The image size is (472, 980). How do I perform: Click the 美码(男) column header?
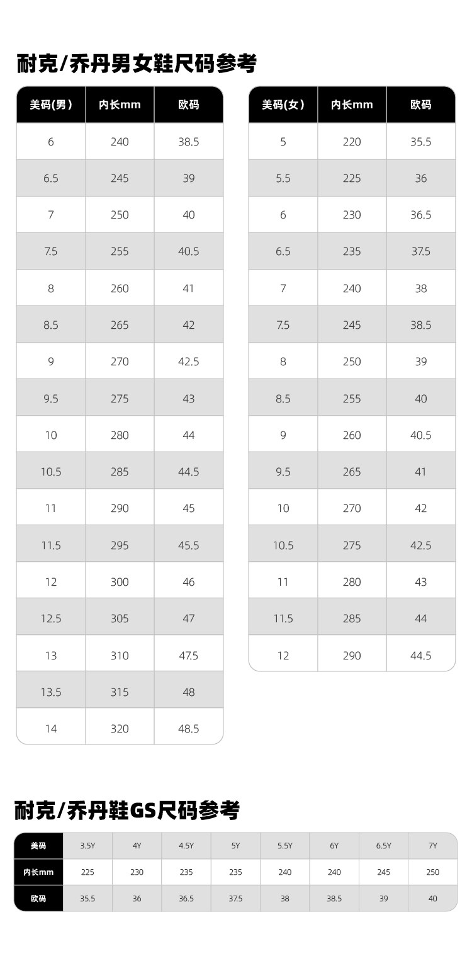pyautogui.click(x=51, y=105)
